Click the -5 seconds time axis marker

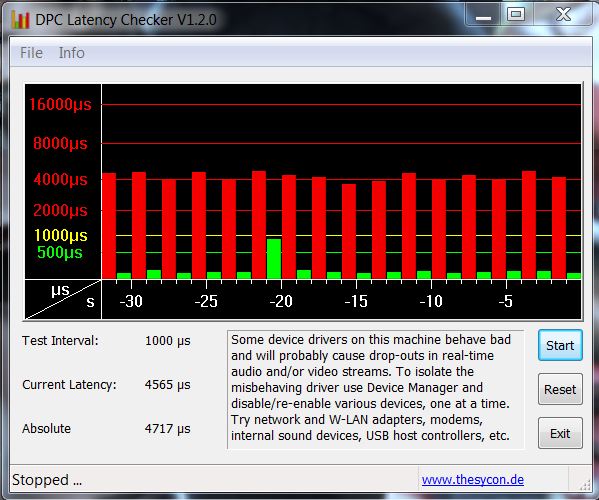click(506, 301)
